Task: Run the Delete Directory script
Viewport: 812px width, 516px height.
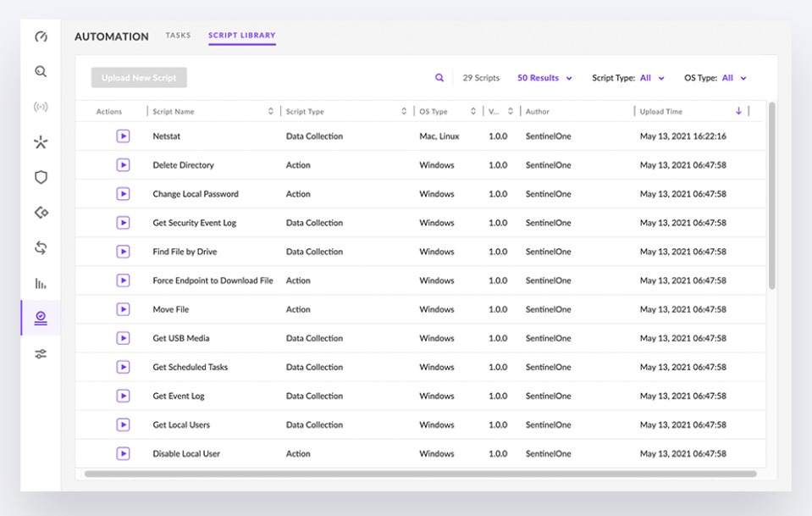Action: point(123,165)
